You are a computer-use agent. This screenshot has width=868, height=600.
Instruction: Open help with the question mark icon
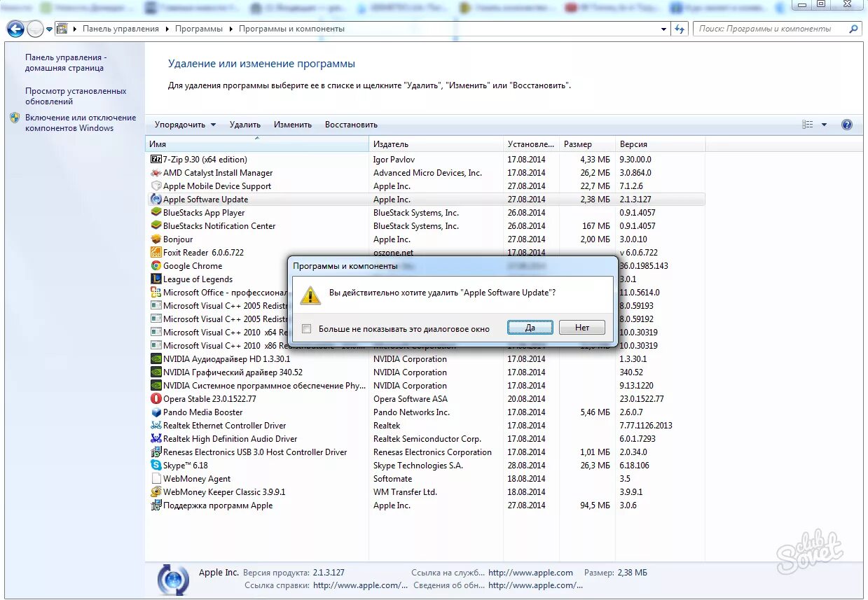point(846,125)
